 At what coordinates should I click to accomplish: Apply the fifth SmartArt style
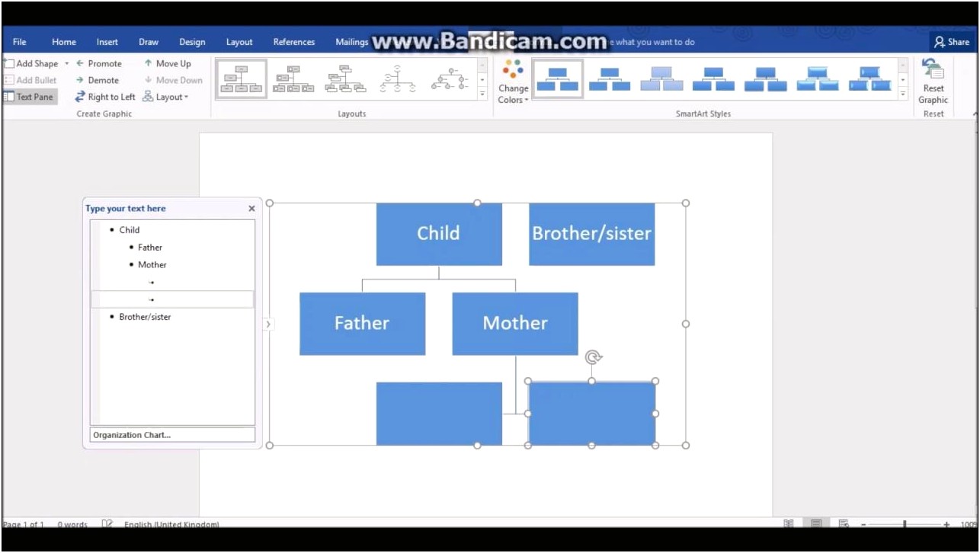point(765,79)
